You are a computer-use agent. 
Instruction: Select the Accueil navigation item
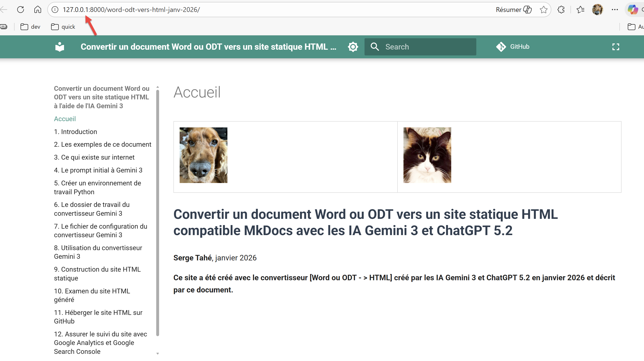point(65,119)
